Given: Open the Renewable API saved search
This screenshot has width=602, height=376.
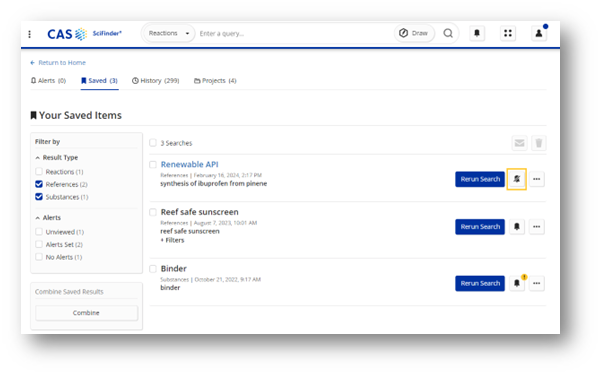Looking at the screenshot, I should [x=190, y=164].
